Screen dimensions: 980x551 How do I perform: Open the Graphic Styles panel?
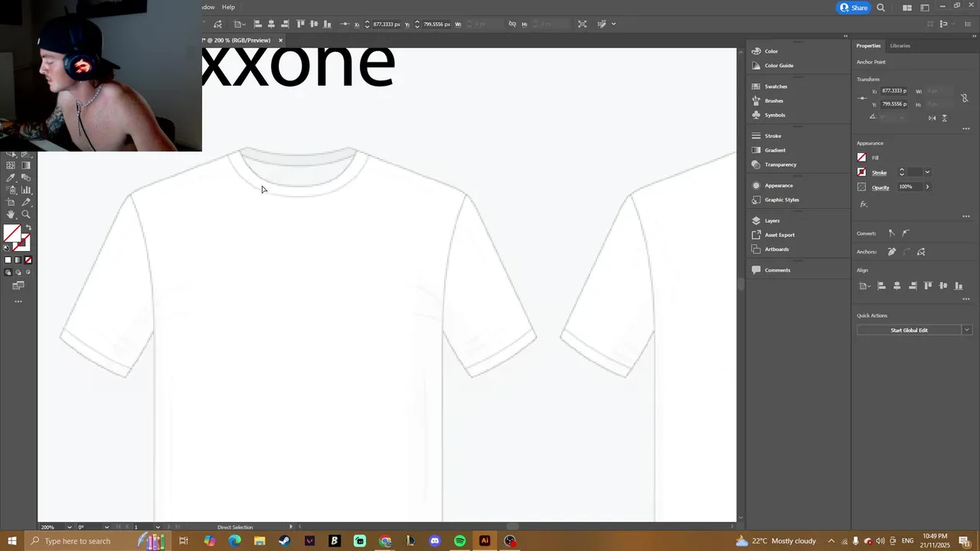pos(782,200)
